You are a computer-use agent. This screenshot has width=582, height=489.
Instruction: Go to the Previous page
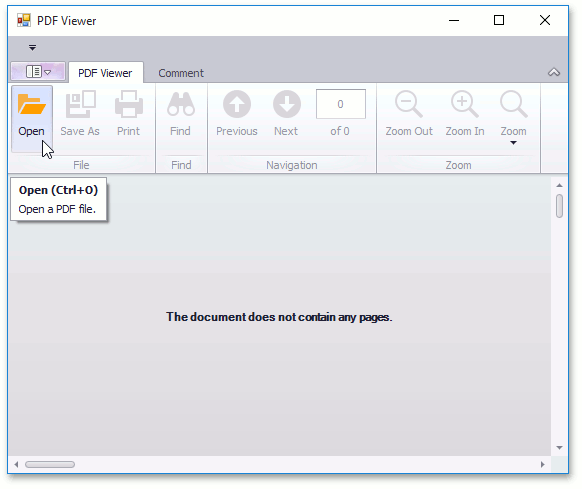pos(237,114)
